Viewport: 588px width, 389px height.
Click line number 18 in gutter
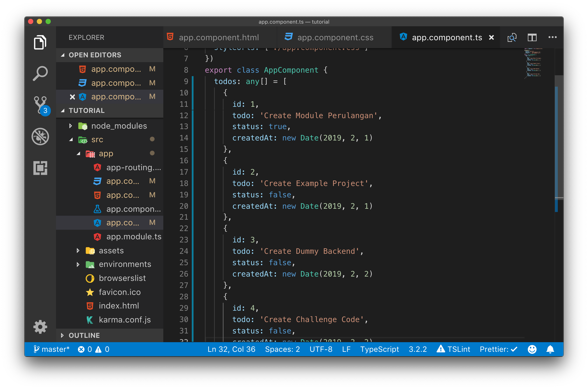coord(184,183)
